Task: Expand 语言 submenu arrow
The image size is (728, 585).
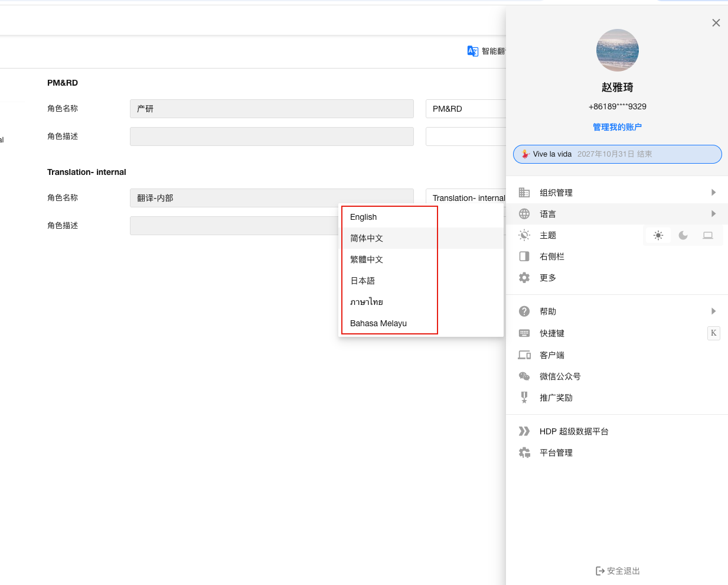Action: tap(714, 214)
